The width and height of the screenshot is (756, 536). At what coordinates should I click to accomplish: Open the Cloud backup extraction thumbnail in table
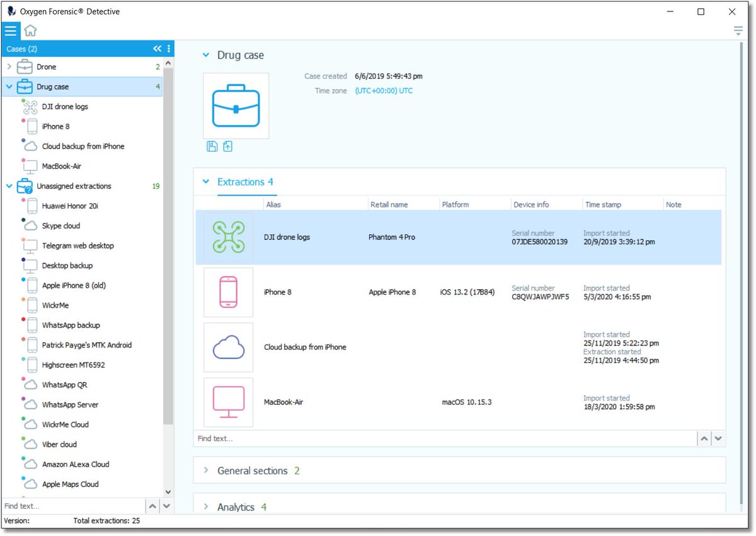228,347
